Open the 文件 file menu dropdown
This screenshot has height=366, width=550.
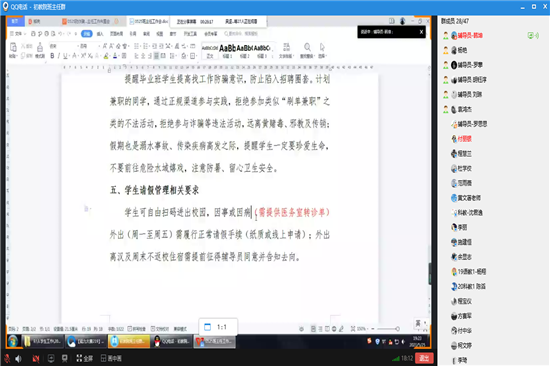[18, 34]
